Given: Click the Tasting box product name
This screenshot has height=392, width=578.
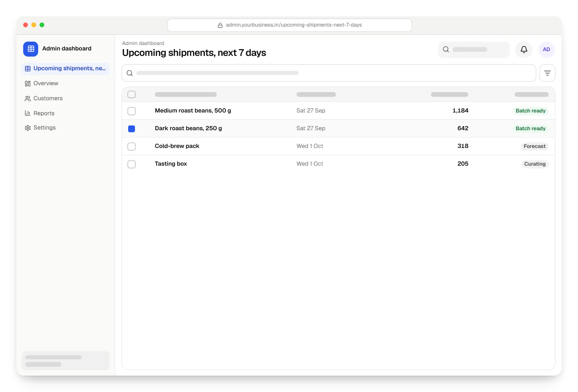Looking at the screenshot, I should [171, 164].
